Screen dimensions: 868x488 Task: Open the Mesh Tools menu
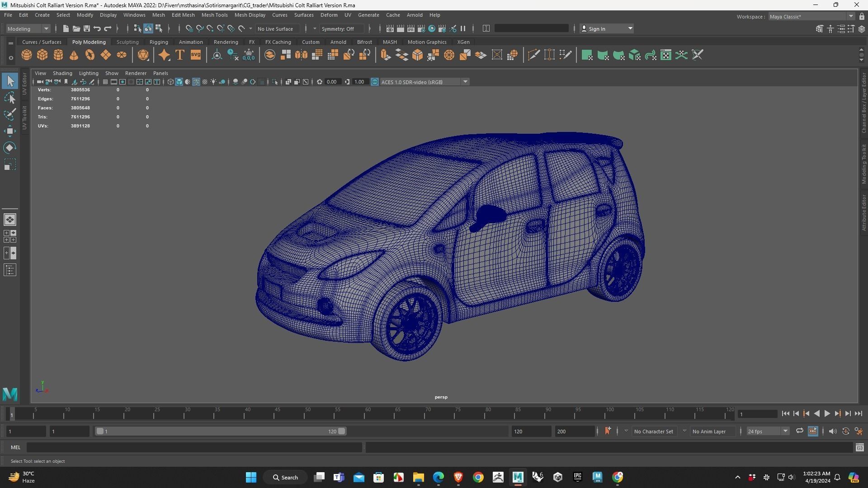(214, 15)
